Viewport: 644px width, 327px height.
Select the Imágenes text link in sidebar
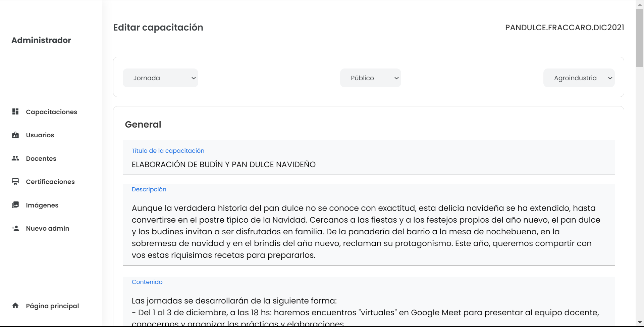pyautogui.click(x=42, y=205)
